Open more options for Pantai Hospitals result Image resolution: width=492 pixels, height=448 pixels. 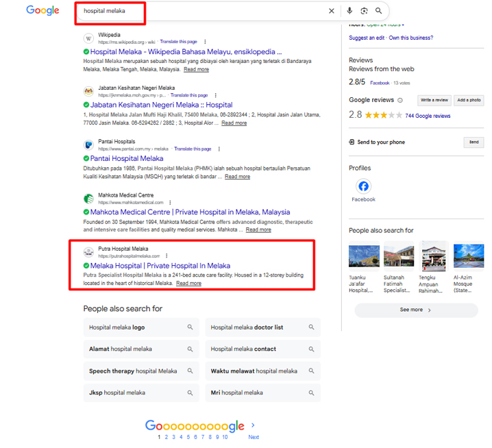(x=219, y=149)
